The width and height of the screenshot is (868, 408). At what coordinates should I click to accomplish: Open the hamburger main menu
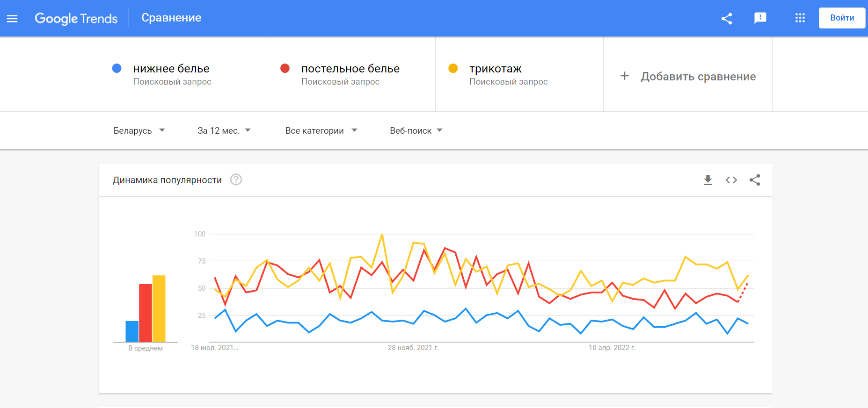coord(12,18)
